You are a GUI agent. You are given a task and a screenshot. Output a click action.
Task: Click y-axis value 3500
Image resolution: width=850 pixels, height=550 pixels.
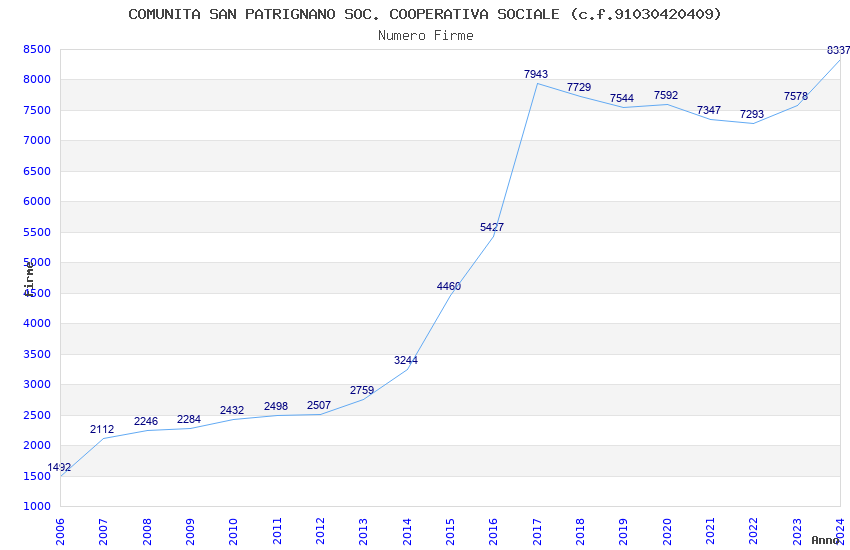37,354
